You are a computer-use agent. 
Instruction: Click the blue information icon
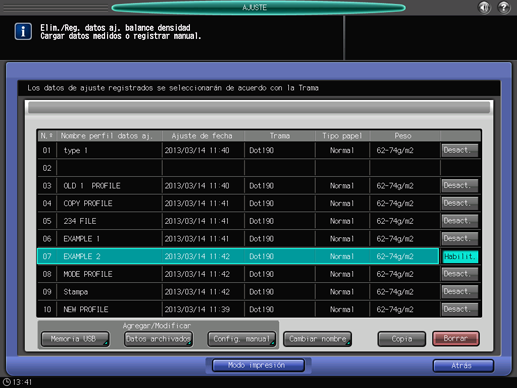[23, 32]
